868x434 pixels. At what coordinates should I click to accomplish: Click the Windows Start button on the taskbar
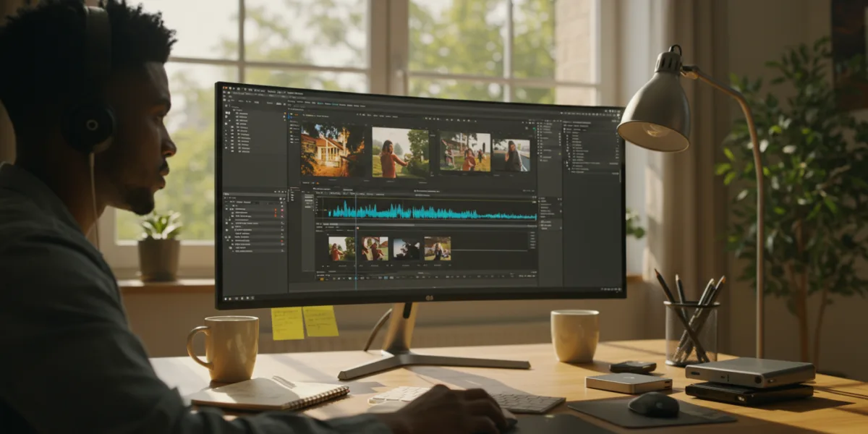(225, 297)
